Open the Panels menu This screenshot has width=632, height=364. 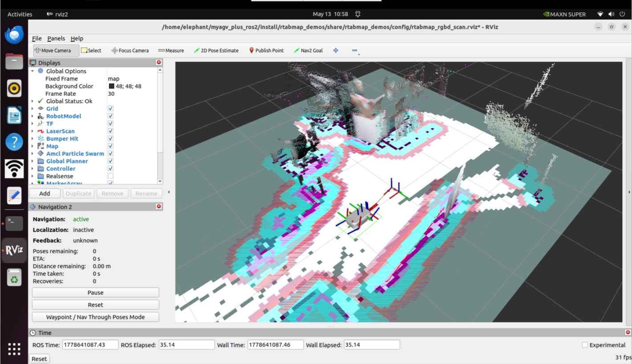(56, 38)
